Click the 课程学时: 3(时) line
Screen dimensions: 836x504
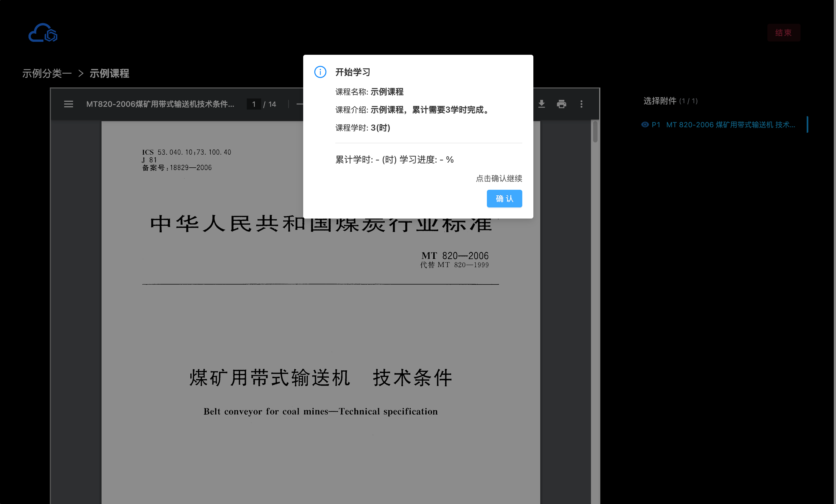(363, 128)
